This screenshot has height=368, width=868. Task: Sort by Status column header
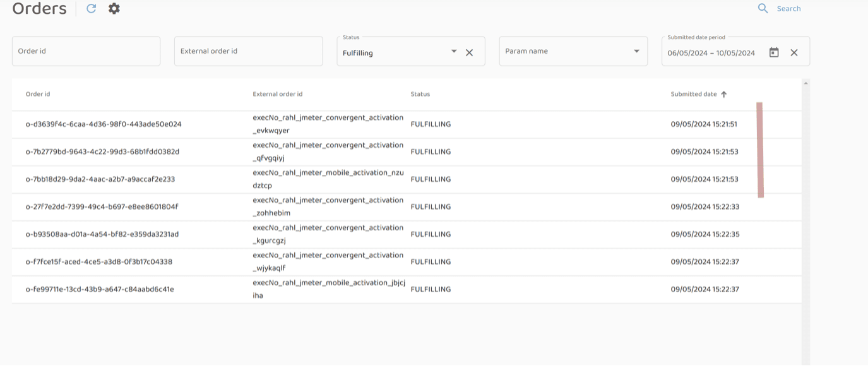tap(420, 94)
